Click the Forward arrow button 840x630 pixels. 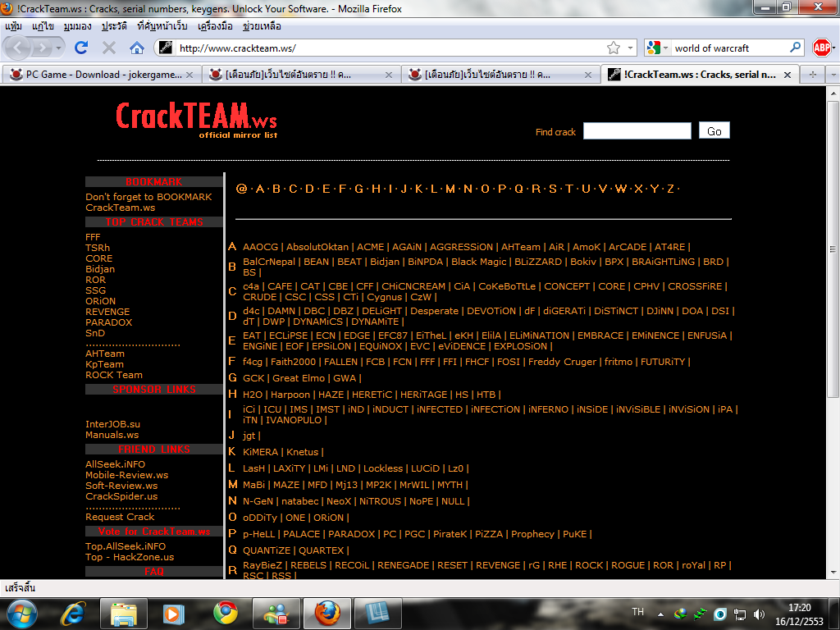[43, 48]
